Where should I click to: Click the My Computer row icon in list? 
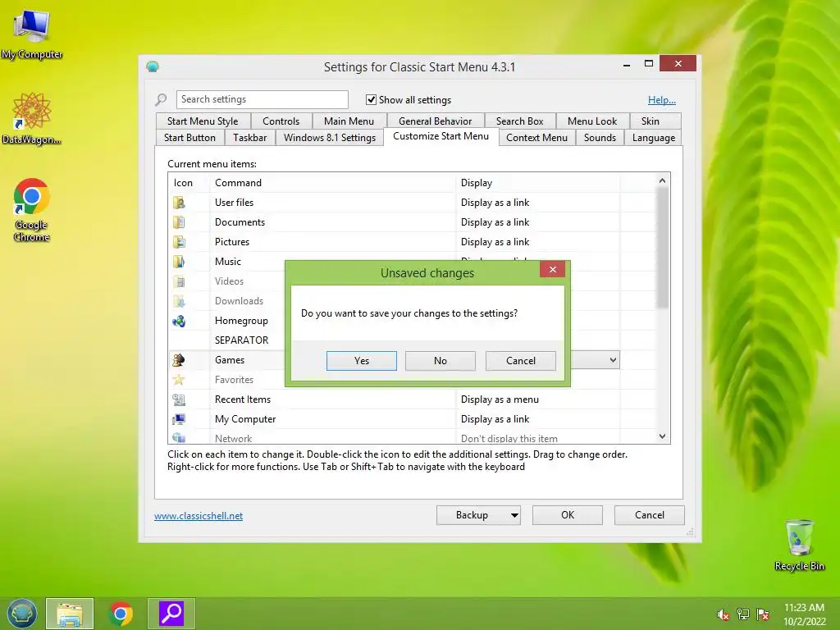click(179, 419)
